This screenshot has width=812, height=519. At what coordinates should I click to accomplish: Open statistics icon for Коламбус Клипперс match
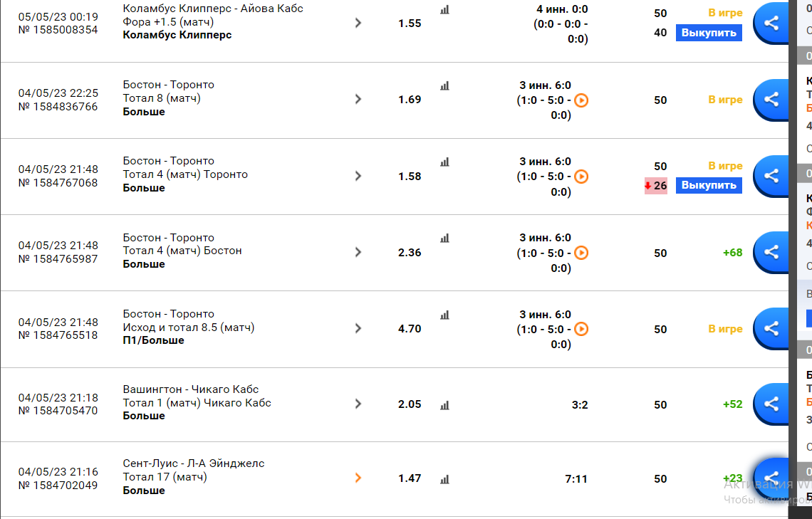445,10
